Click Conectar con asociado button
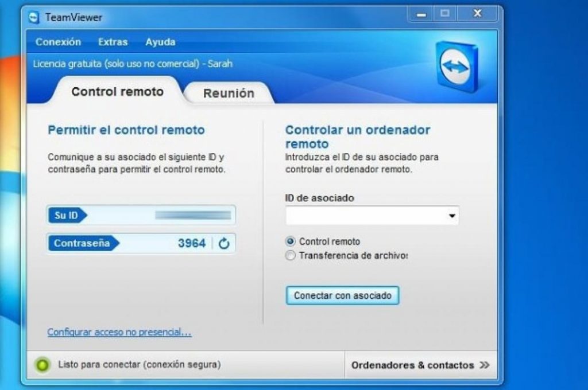Screen dimensions: 588x390 (x=342, y=295)
